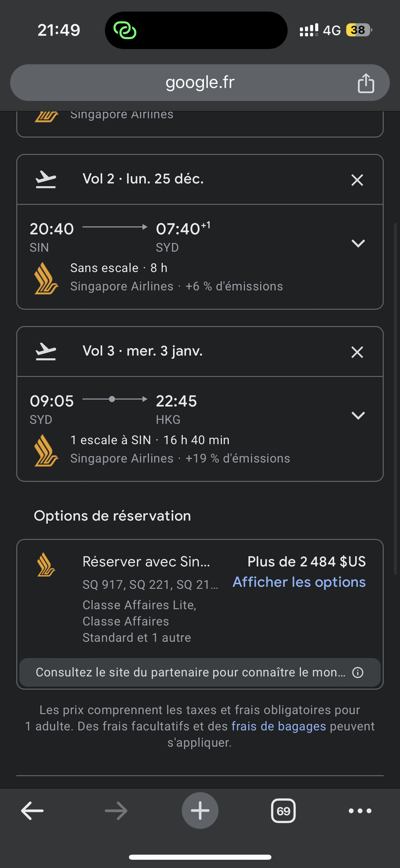
Task: Expand the SYD to HKG flight details
Action: pyautogui.click(x=358, y=416)
